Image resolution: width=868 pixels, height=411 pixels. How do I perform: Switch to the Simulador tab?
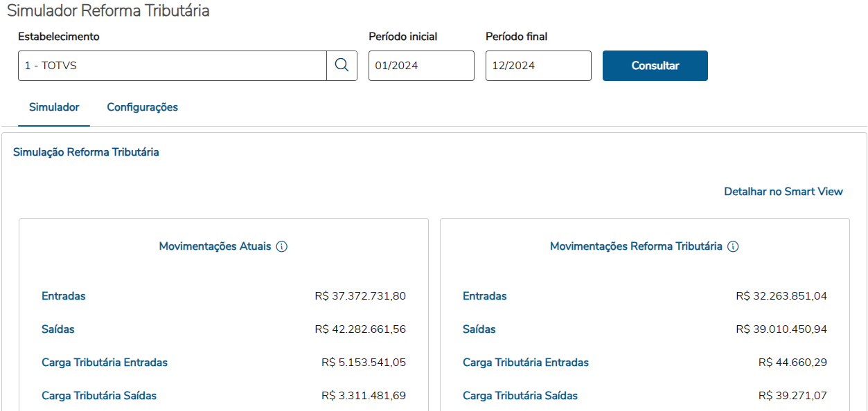click(54, 107)
